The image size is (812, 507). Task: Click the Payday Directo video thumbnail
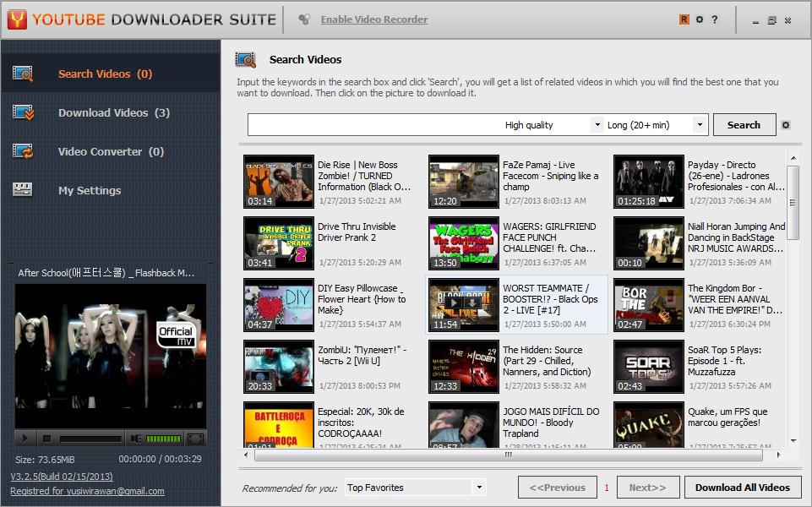[x=648, y=182]
